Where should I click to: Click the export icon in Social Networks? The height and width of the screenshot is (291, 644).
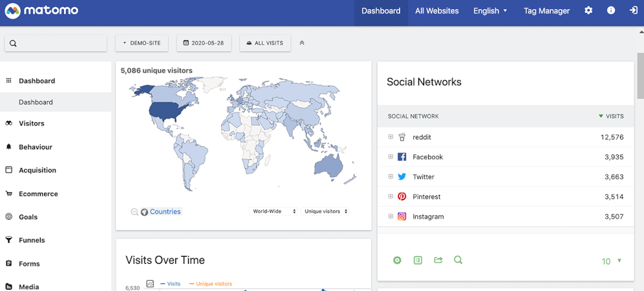click(x=438, y=260)
